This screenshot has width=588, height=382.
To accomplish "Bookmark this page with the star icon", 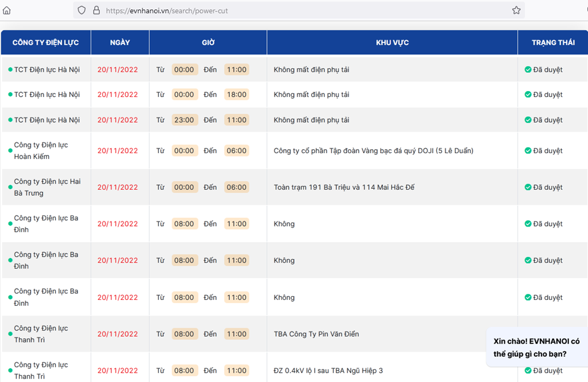I will click(516, 10).
